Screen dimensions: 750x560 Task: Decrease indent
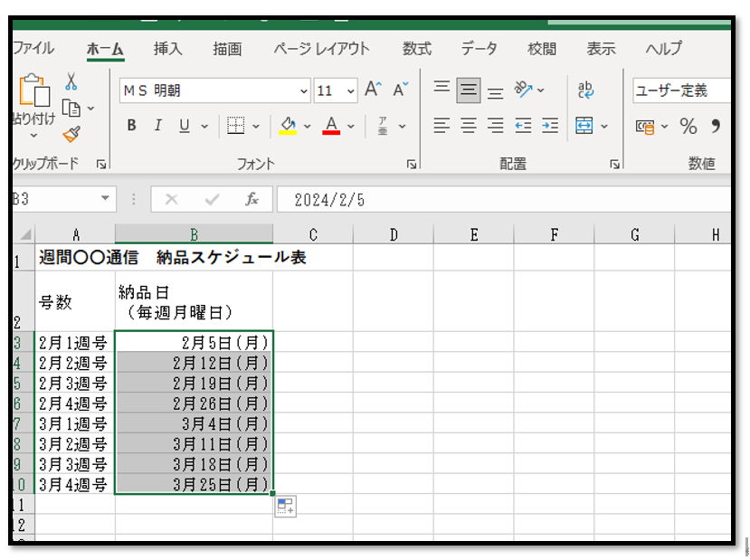pyautogui.click(x=523, y=126)
